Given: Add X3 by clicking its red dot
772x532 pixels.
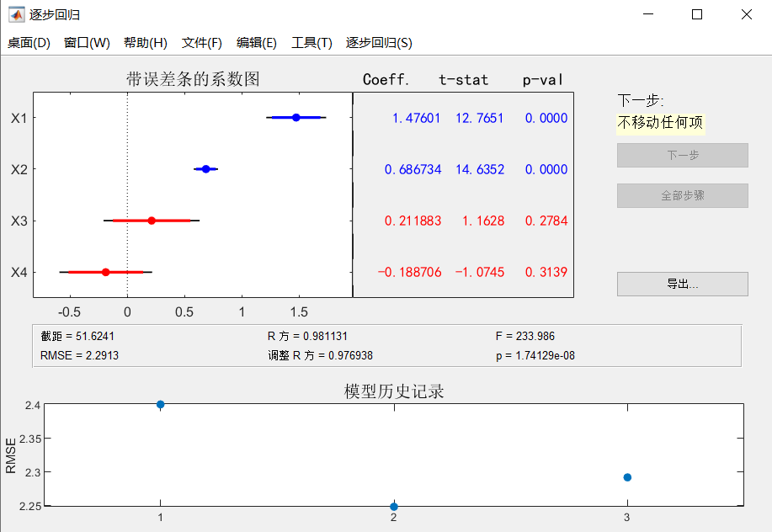Looking at the screenshot, I should click(x=152, y=221).
